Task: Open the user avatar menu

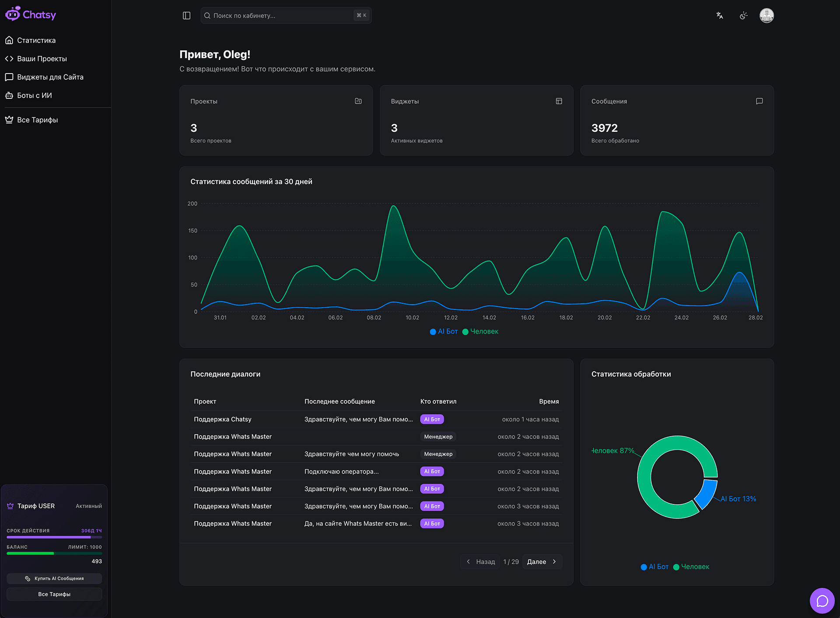Action: 766,15
